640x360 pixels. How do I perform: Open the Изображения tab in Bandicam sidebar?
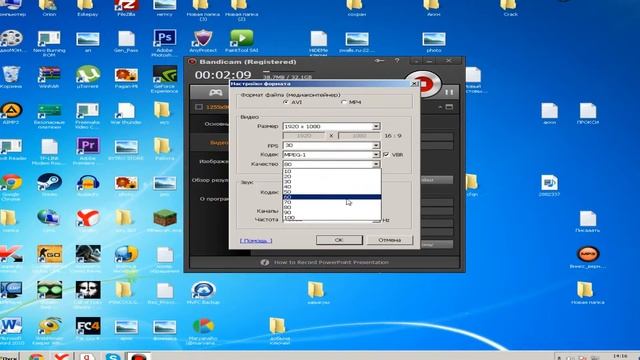click(x=214, y=161)
